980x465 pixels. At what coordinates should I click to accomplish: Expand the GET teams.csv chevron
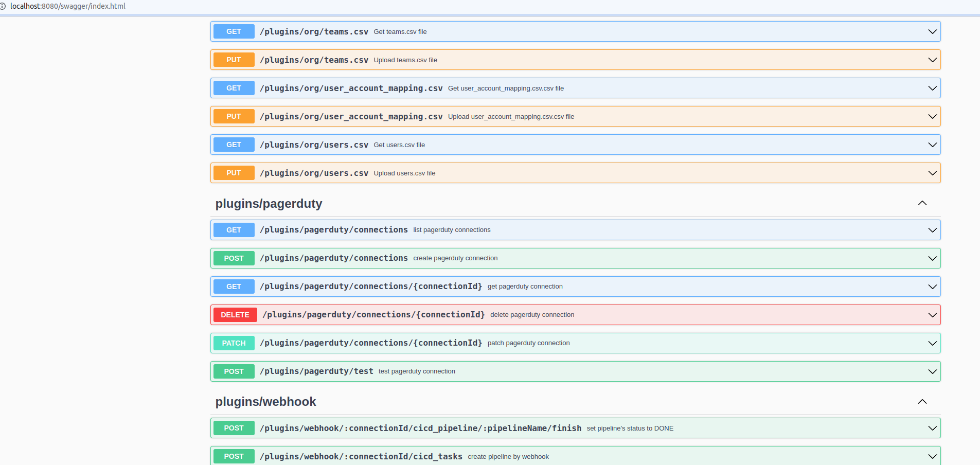coord(932,31)
